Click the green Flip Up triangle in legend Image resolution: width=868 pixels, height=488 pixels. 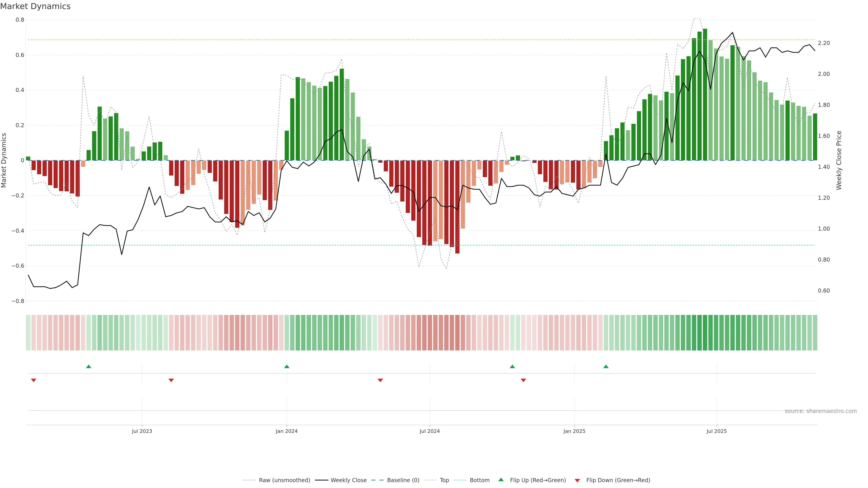[501, 480]
